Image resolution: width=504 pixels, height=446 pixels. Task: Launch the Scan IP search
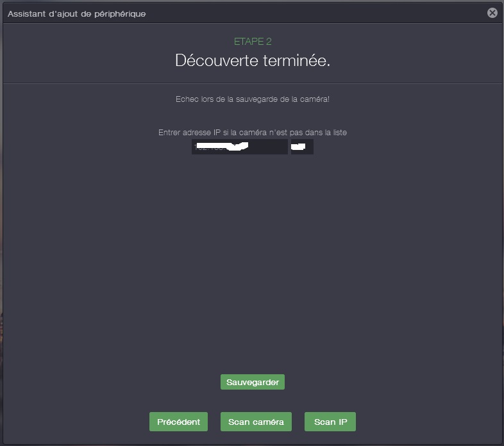[x=330, y=422]
